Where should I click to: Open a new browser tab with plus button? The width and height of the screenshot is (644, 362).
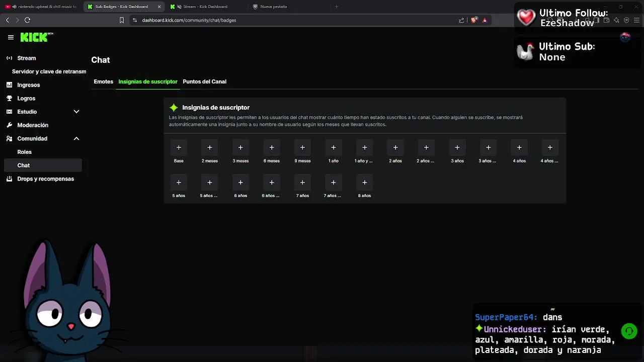[x=337, y=7]
